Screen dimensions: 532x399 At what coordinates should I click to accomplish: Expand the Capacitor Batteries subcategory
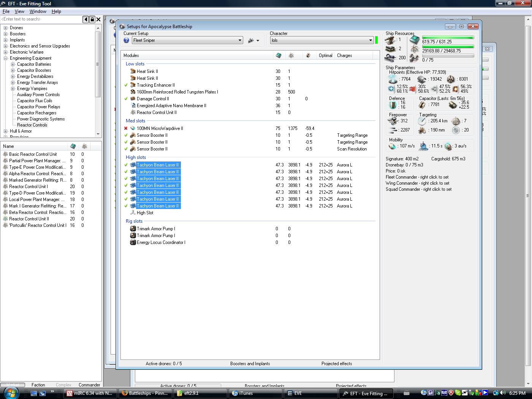(x=13, y=64)
